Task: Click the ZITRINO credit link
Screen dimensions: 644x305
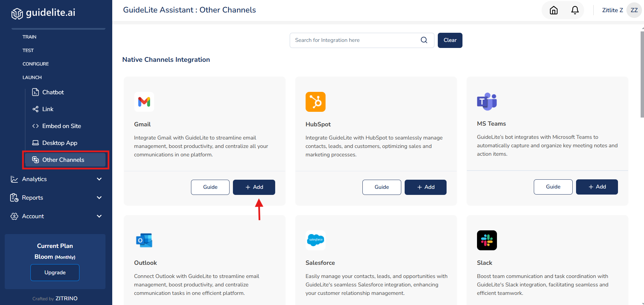Action: coord(67,299)
